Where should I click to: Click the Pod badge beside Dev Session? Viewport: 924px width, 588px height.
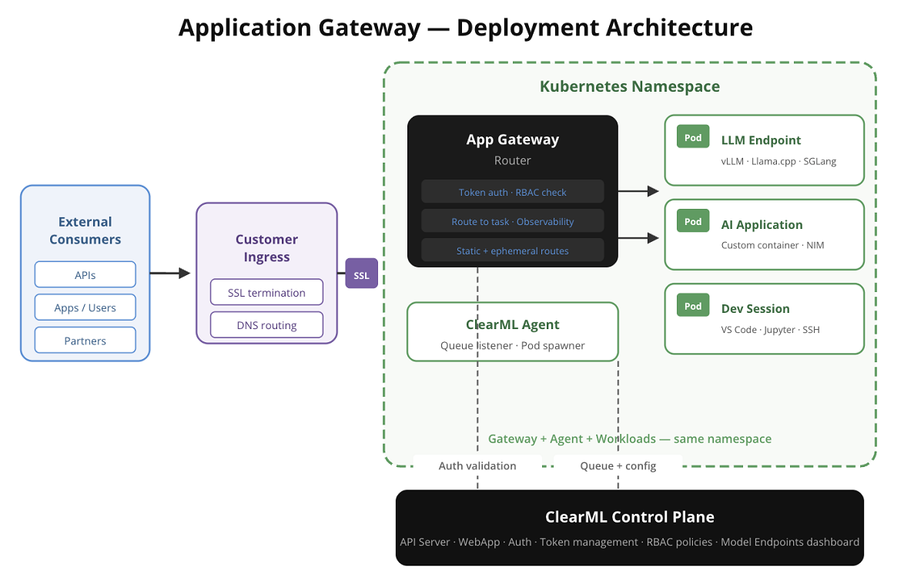693,305
